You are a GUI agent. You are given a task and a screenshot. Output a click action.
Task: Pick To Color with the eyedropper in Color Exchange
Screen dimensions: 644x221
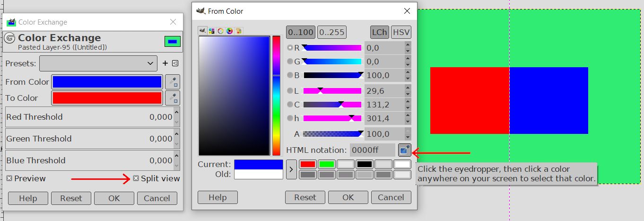pos(172,98)
